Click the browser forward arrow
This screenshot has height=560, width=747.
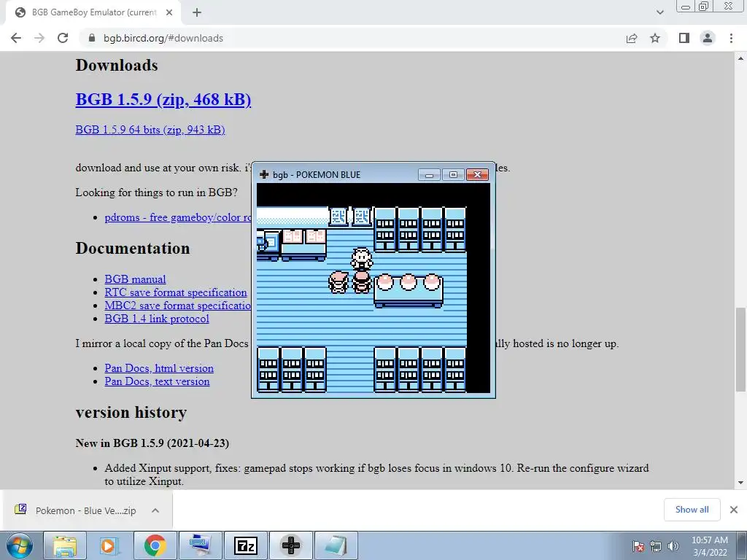[x=39, y=38]
